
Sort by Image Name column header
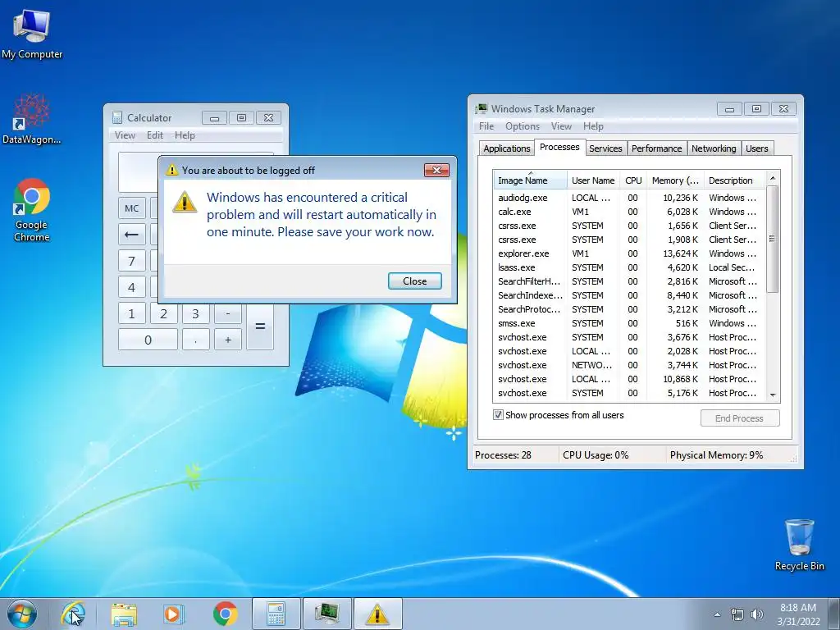click(x=530, y=180)
